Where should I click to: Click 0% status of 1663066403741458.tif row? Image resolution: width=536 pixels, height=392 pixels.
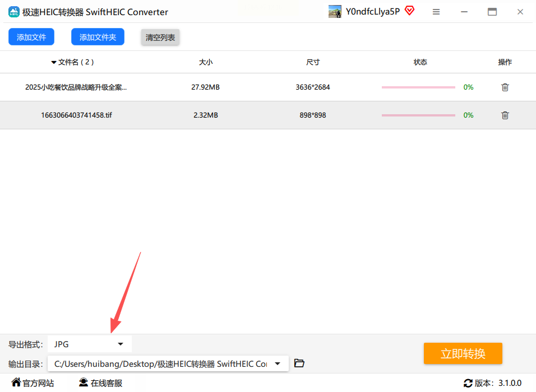(468, 115)
